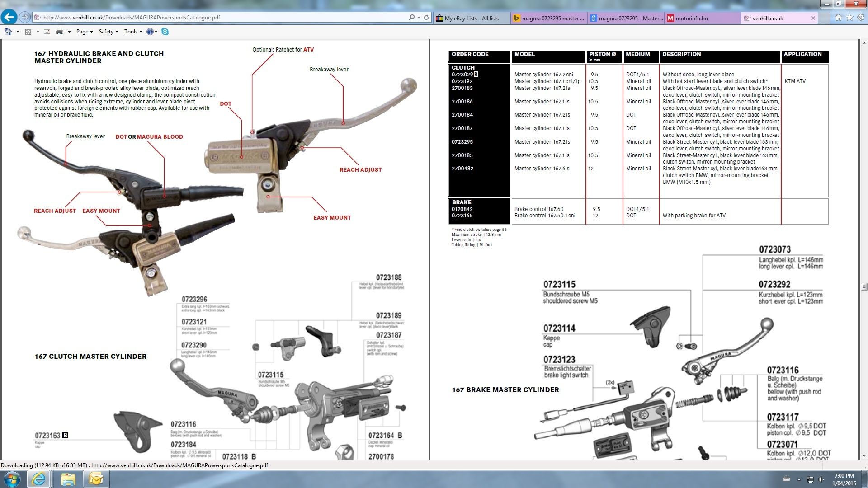Viewport: 868px width, 488px height.
Task: Click the Home icon in command bar
Action: coord(8,32)
